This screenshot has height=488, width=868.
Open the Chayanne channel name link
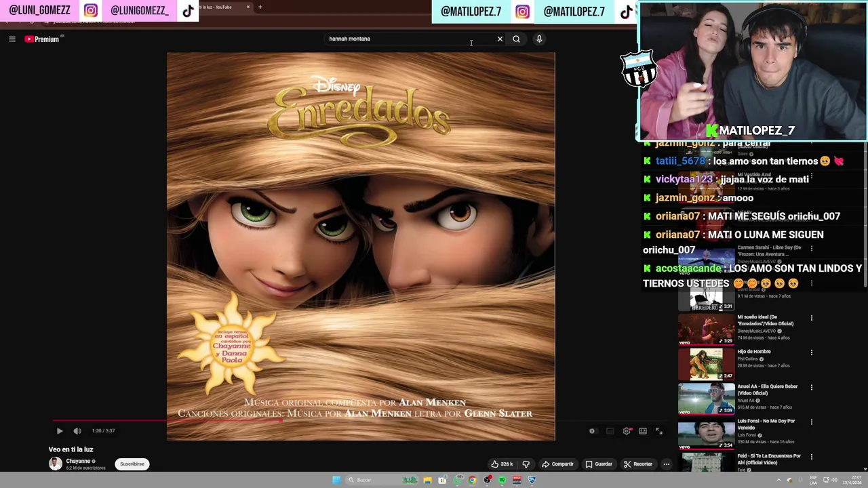click(78, 461)
